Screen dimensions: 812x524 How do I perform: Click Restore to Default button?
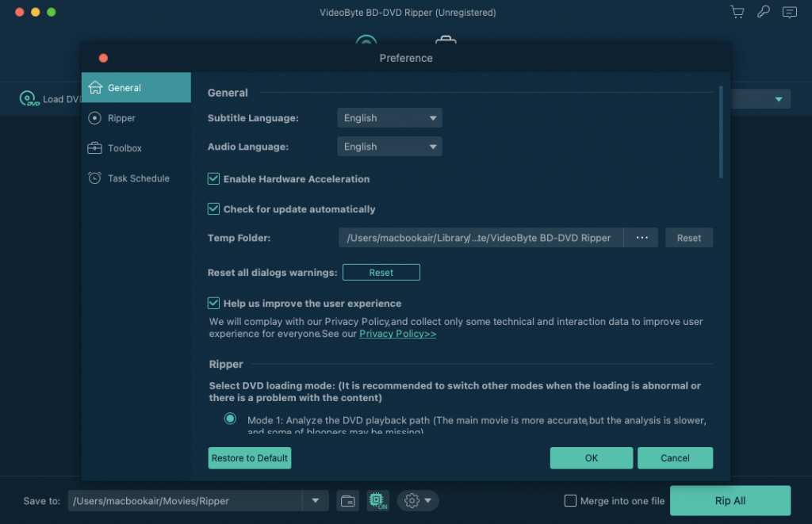(250, 458)
